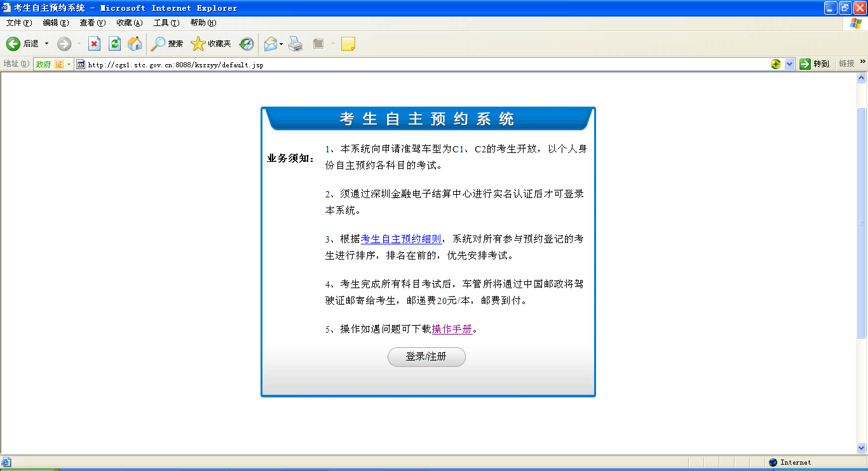Refresh the page with the green arrows icon
The image size is (868, 471).
pos(114,44)
